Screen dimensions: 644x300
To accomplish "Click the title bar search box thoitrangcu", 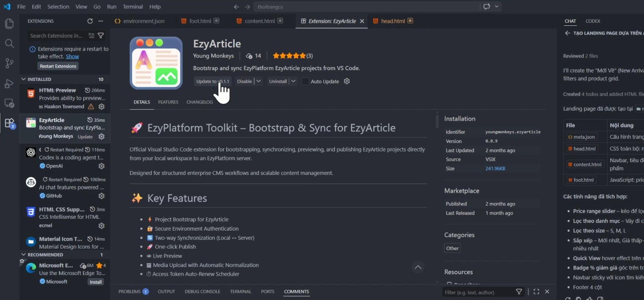I will point(367,7).
